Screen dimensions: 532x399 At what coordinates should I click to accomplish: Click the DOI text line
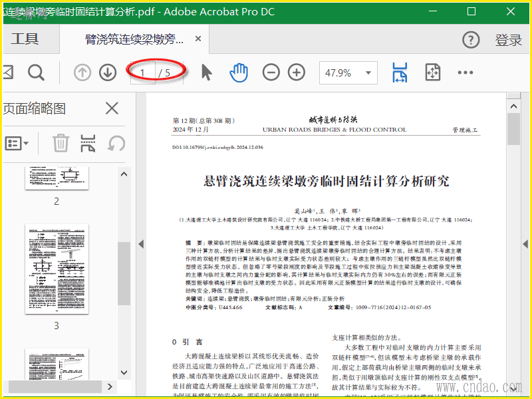pyautogui.click(x=217, y=147)
